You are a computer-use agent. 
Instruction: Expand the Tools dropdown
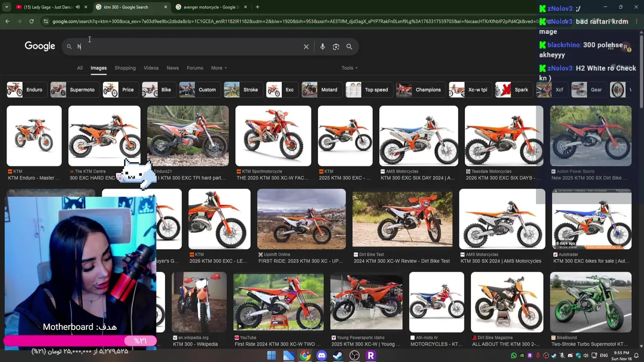point(350,68)
